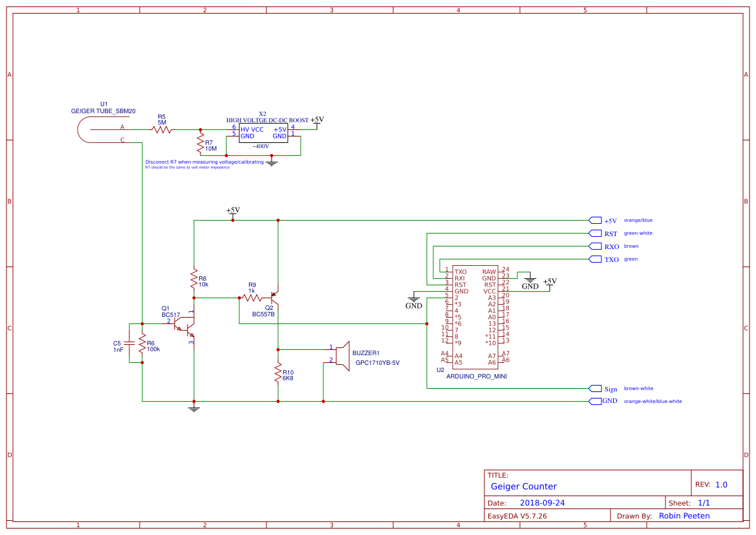Screen dimensions: 756x535
Task: Click resistor R5 labeled 5M
Action: pyautogui.click(x=161, y=128)
